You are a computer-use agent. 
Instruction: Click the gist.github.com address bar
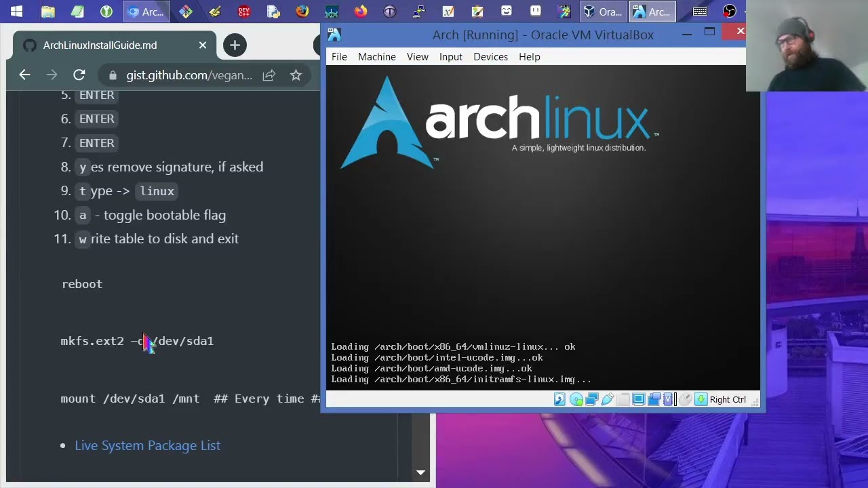tap(189, 75)
